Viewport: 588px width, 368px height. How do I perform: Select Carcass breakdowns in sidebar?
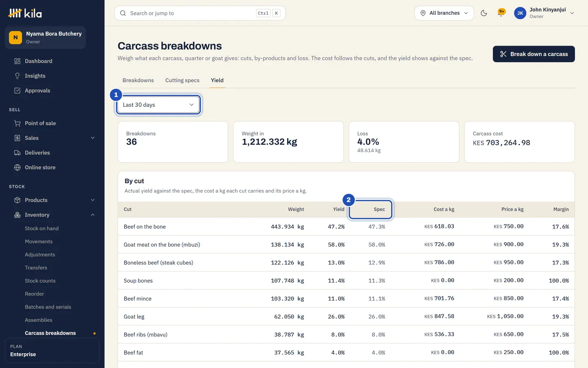click(x=50, y=333)
